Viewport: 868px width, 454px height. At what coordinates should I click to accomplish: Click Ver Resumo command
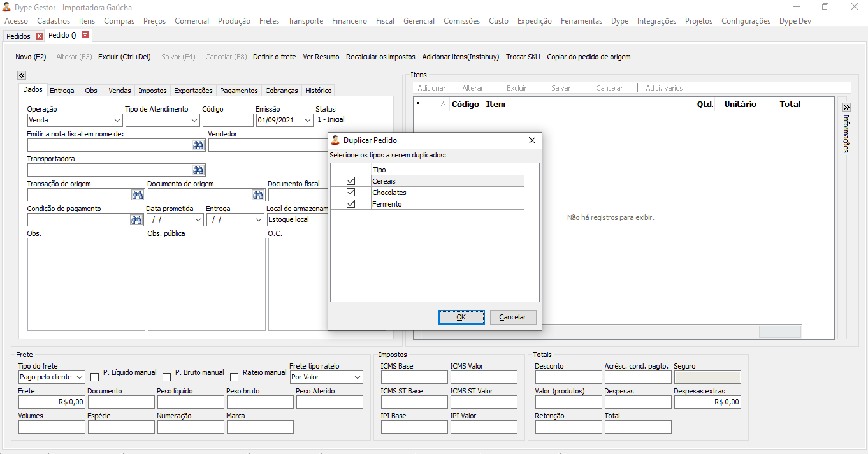click(x=321, y=57)
